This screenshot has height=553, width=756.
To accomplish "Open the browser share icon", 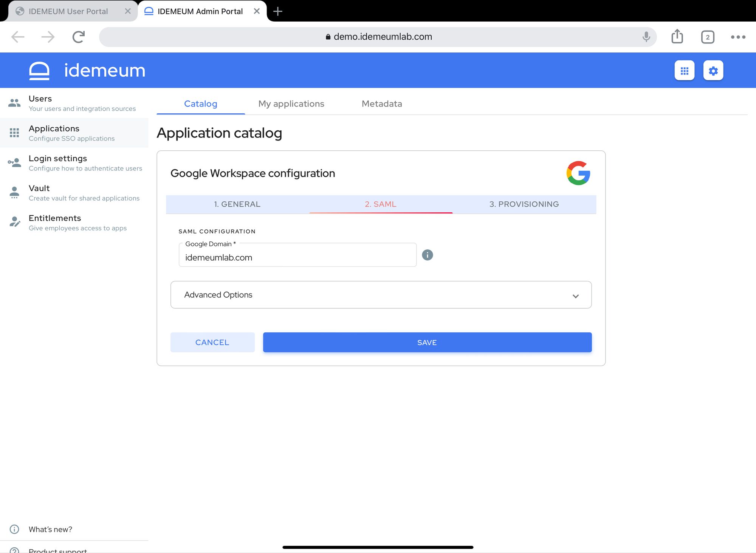I will pos(677,36).
